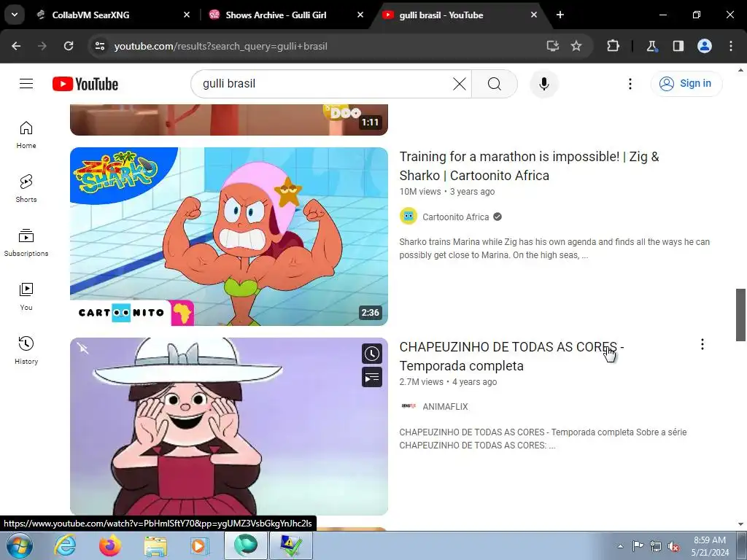Open the clock showing 8:59 AM
Screen dimensions: 747x560
(710, 546)
